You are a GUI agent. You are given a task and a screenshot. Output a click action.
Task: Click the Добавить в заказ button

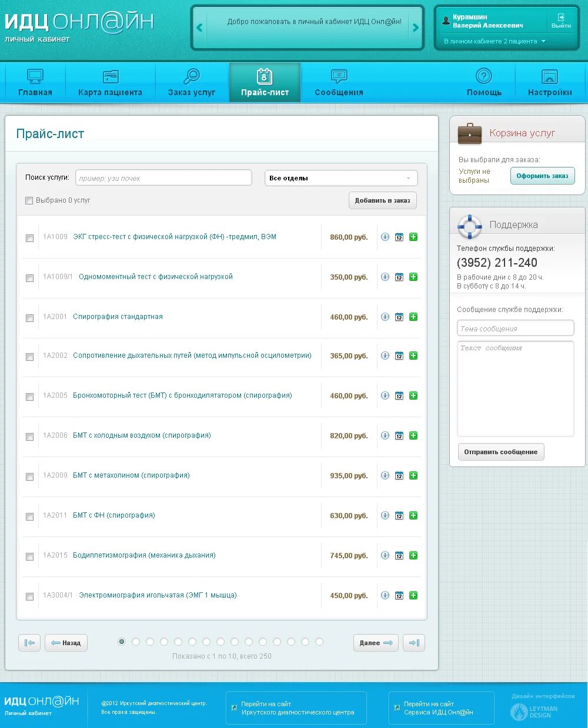click(383, 200)
